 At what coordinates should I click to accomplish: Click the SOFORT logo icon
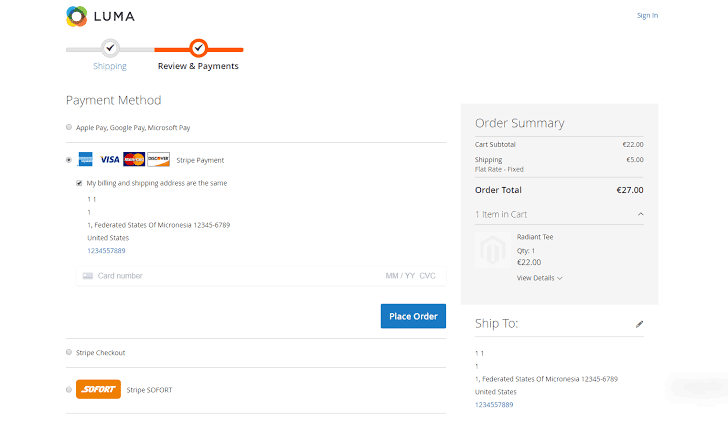98,389
